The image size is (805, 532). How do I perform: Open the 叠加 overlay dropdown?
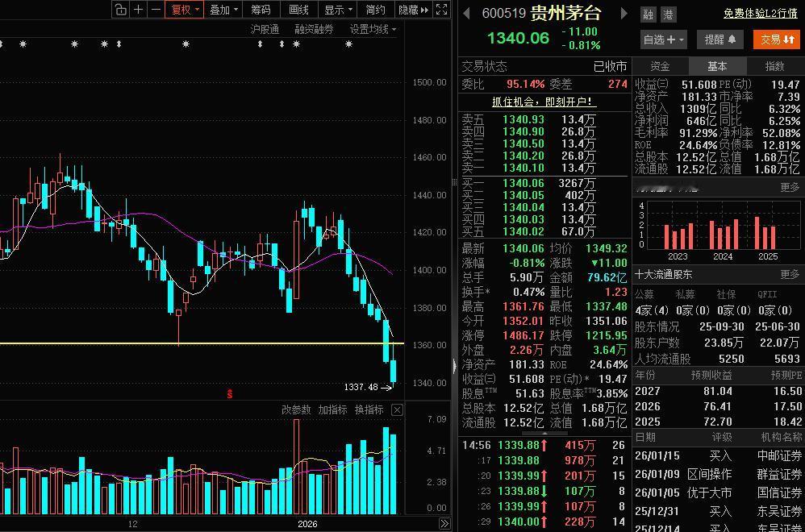(x=223, y=10)
